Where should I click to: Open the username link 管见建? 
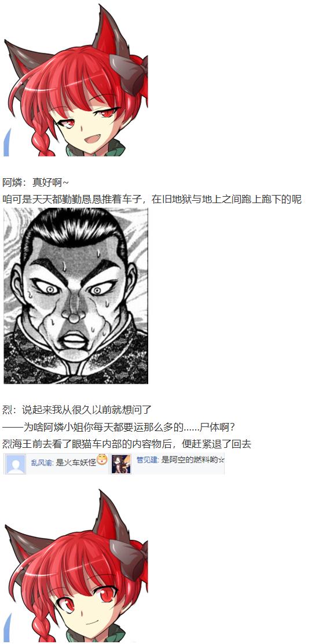[x=147, y=461]
